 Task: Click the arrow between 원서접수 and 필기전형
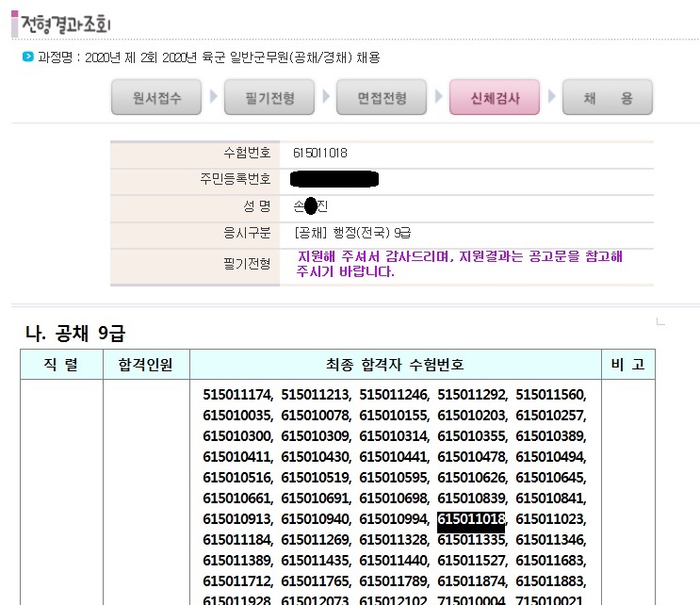coord(213,97)
